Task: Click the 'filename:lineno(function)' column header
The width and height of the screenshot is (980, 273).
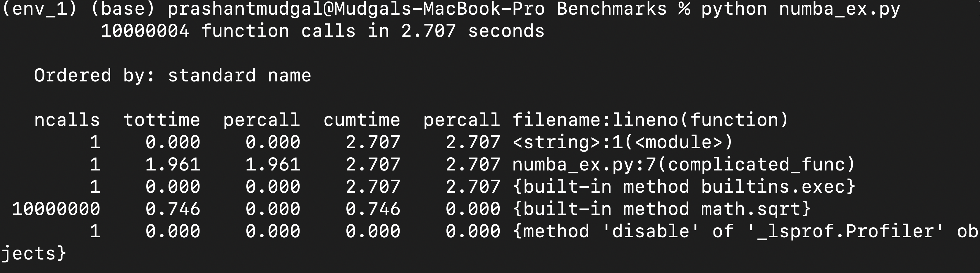Action: point(650,120)
